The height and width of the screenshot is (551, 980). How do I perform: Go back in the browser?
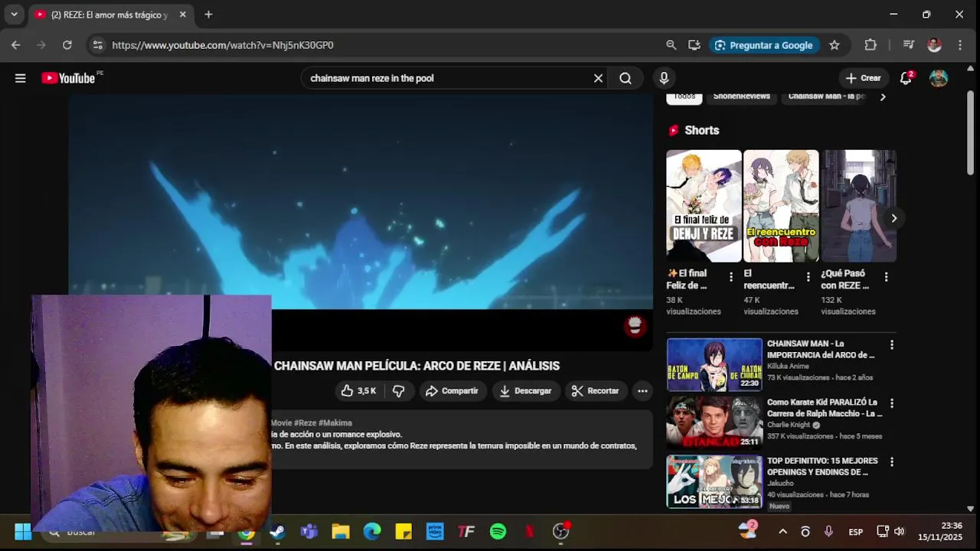tap(15, 45)
